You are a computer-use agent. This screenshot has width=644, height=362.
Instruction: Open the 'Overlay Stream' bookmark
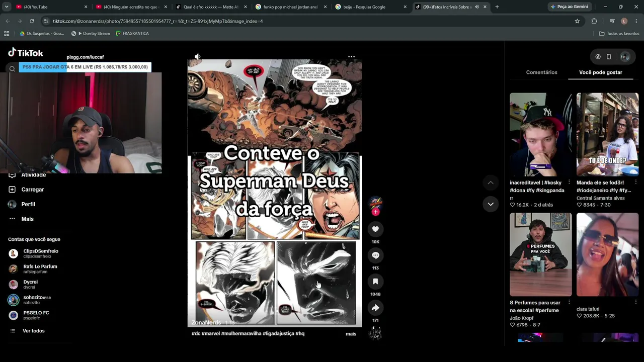(x=91, y=34)
